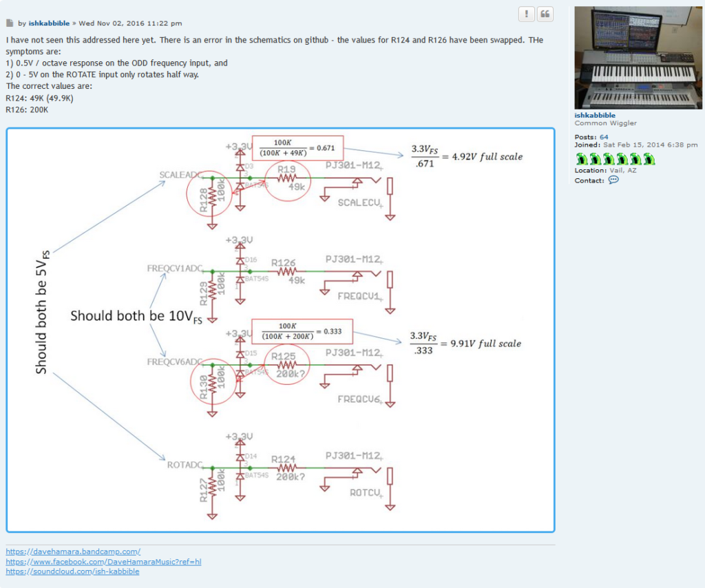Open the contact speech bubble icon

(613, 180)
